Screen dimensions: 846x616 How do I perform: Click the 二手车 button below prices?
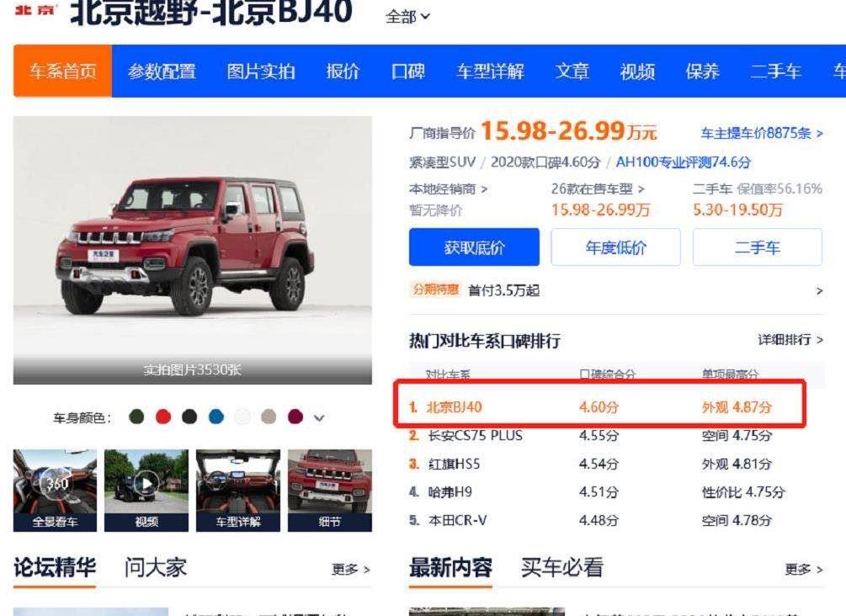pos(758,247)
